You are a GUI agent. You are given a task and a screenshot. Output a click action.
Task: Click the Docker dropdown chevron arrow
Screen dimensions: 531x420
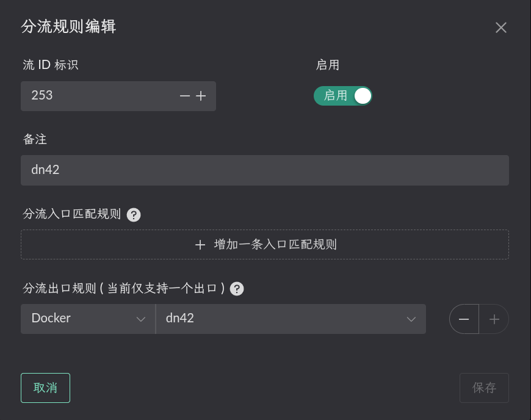(141, 319)
